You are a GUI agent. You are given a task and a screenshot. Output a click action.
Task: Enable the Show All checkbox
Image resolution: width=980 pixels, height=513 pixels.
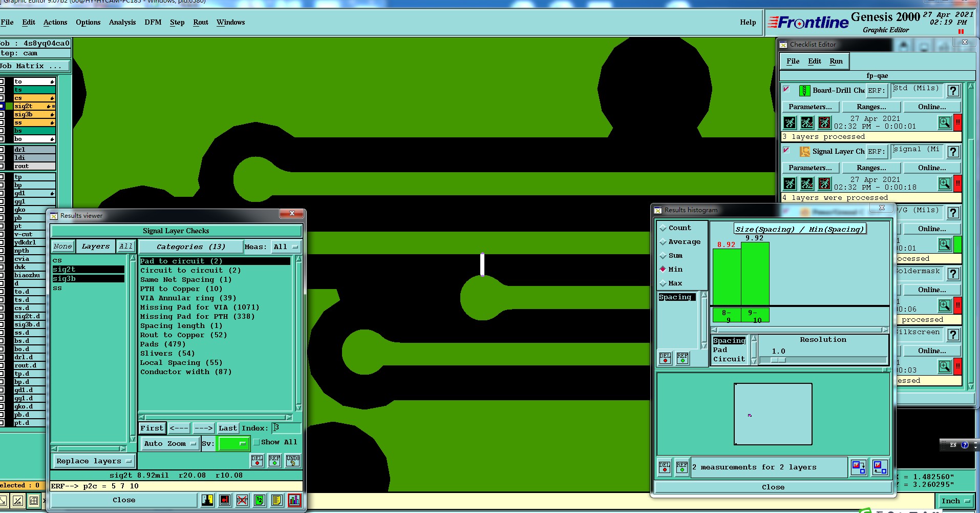coord(257,442)
